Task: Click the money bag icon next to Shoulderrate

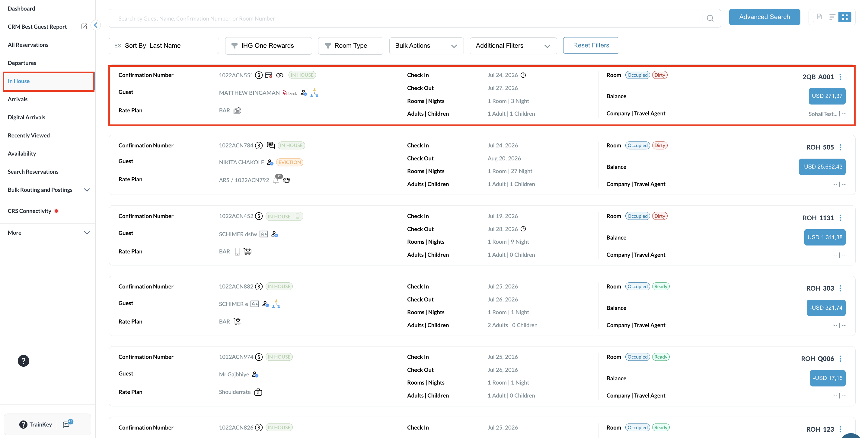Action: click(x=258, y=392)
